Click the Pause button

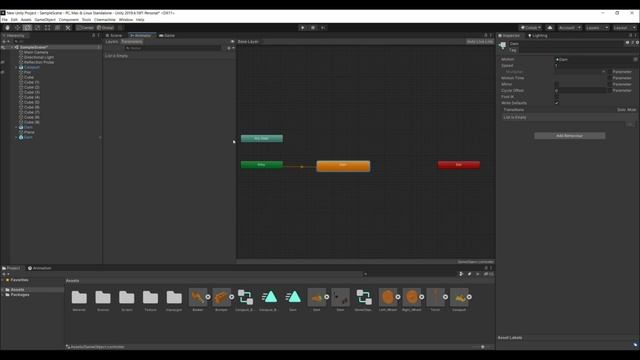tap(313, 28)
